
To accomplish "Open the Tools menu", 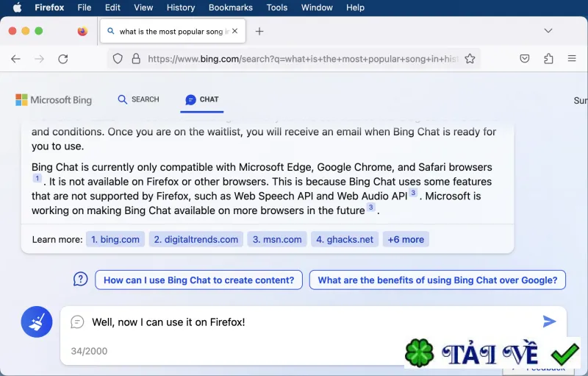I will coord(277,7).
